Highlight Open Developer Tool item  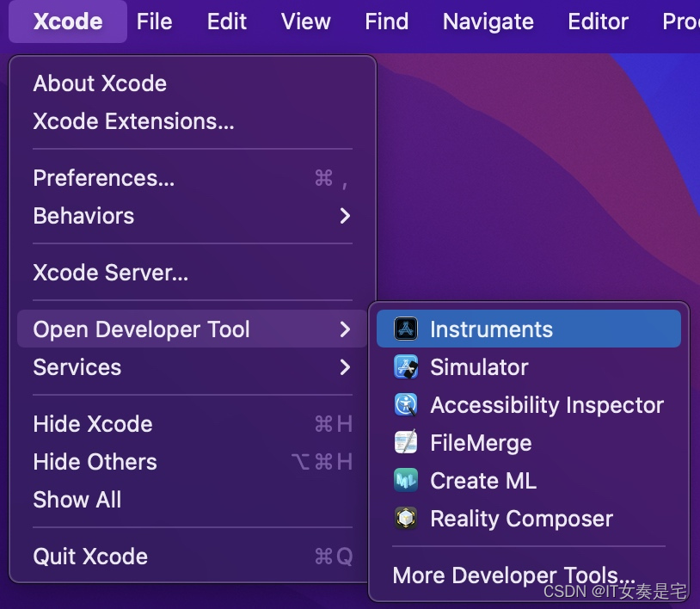coord(193,329)
